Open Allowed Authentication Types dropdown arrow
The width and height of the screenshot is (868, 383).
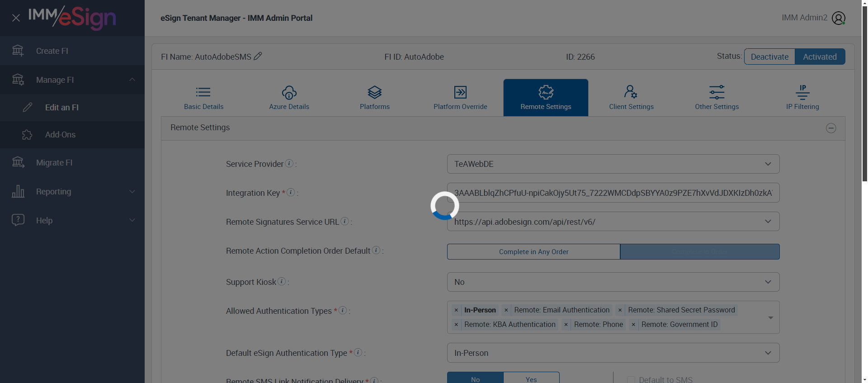[x=770, y=317]
